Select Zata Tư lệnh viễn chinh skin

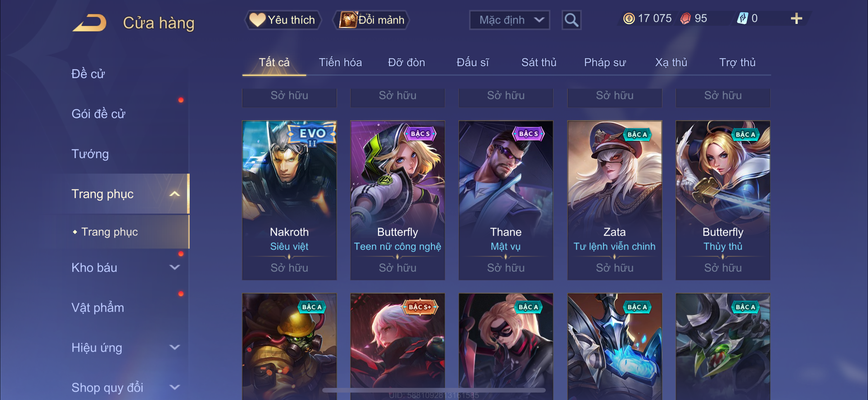point(615,200)
